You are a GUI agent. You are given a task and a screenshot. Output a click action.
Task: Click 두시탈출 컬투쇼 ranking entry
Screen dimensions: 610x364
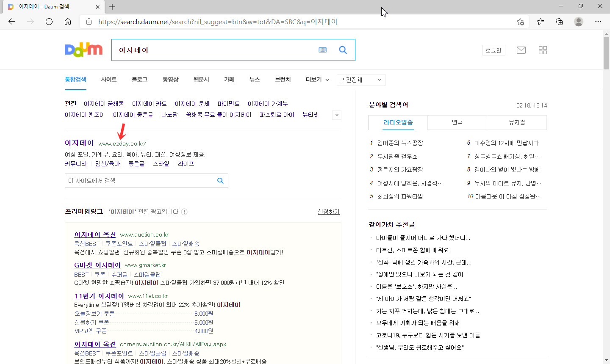(x=397, y=157)
